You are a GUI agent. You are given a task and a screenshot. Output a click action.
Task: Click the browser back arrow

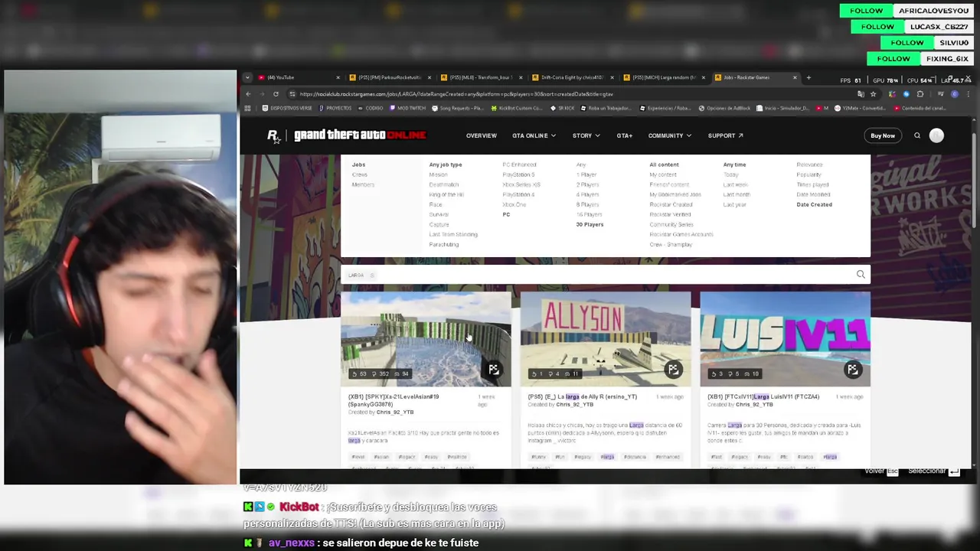point(248,94)
